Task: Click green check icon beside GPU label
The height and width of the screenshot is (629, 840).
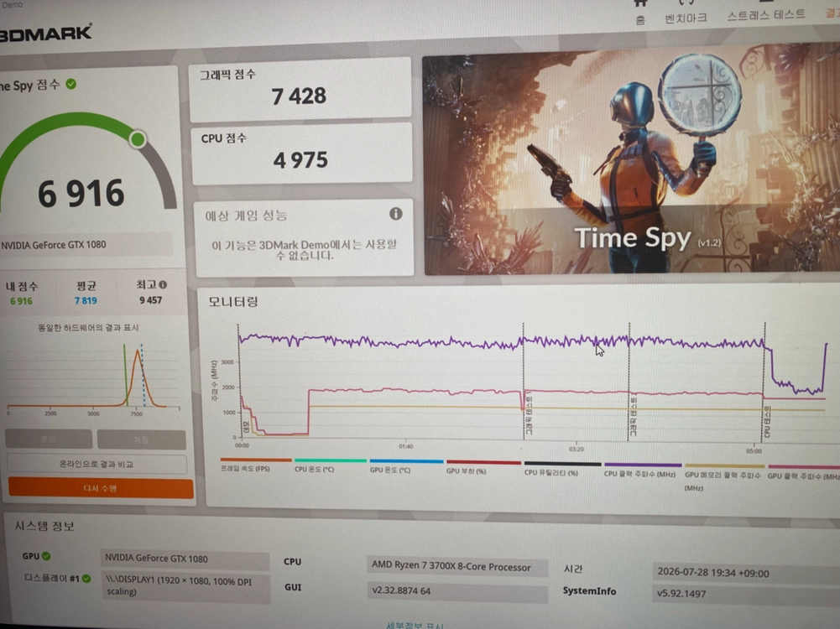Action: coord(46,556)
